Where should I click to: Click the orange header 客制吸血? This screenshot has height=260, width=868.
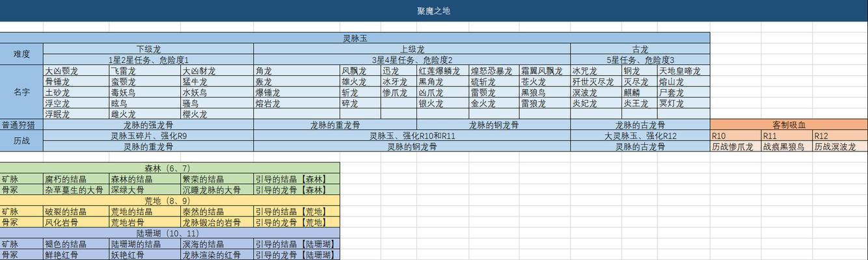(x=789, y=124)
